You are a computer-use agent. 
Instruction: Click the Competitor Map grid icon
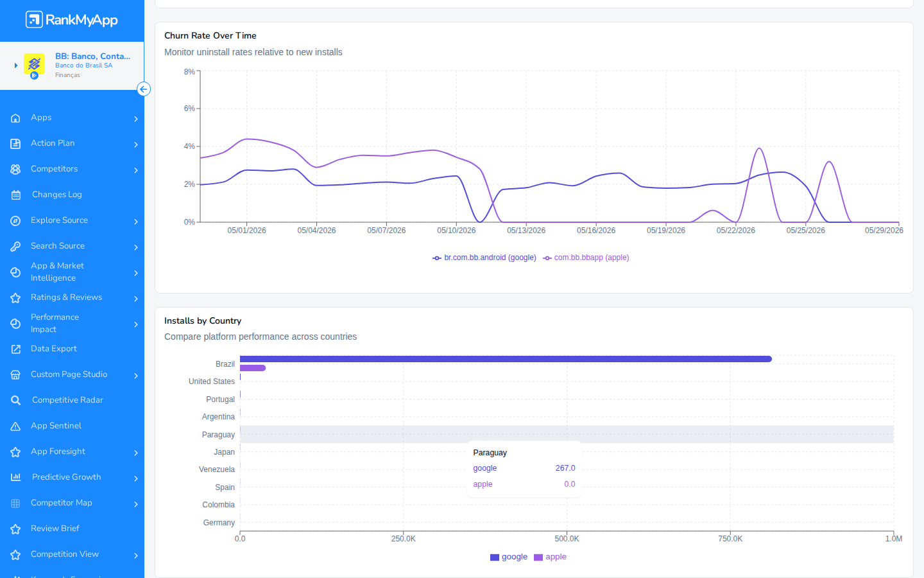15,504
